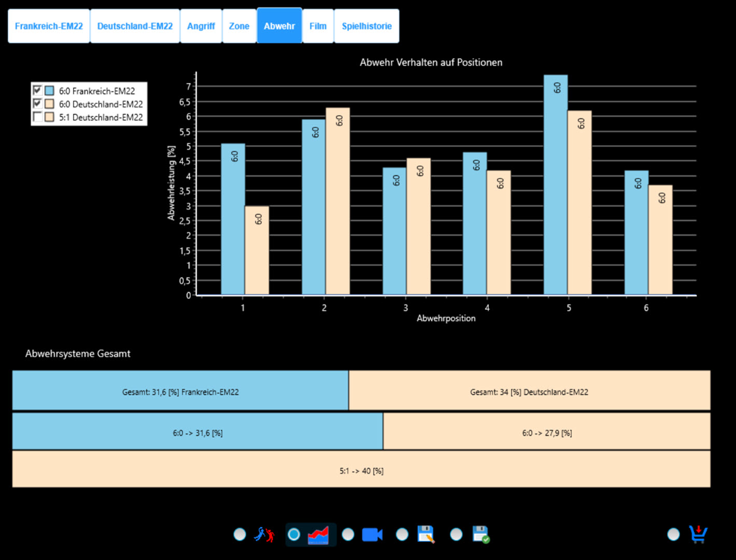Select the Zone tab
Image resolution: width=736 pixels, height=560 pixels.
point(239,26)
